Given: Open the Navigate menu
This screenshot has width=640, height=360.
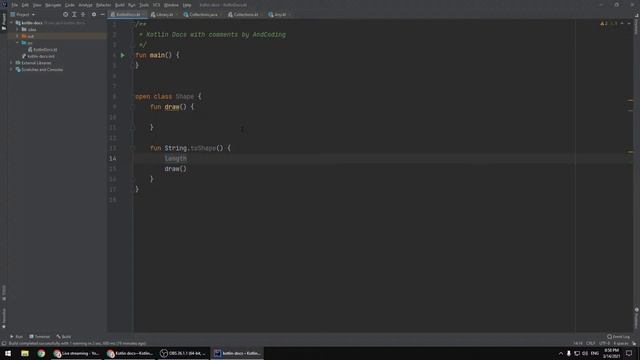Looking at the screenshot, I should [53, 5].
